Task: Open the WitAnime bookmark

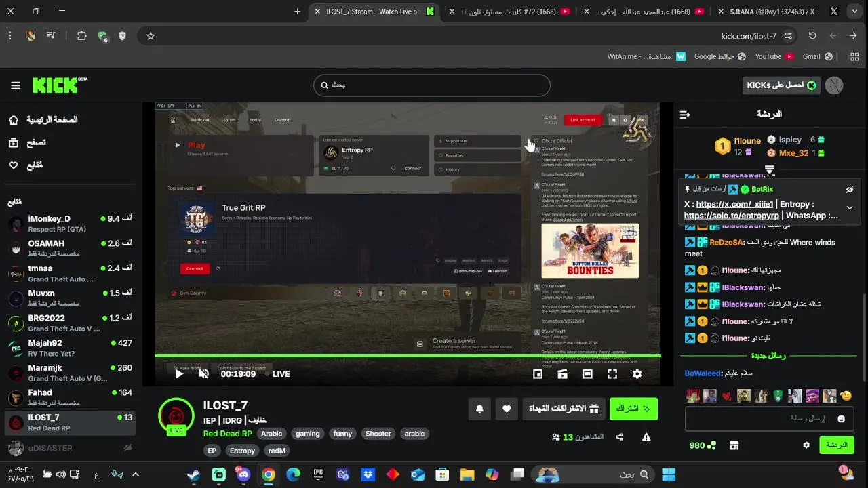Action: pos(646,57)
